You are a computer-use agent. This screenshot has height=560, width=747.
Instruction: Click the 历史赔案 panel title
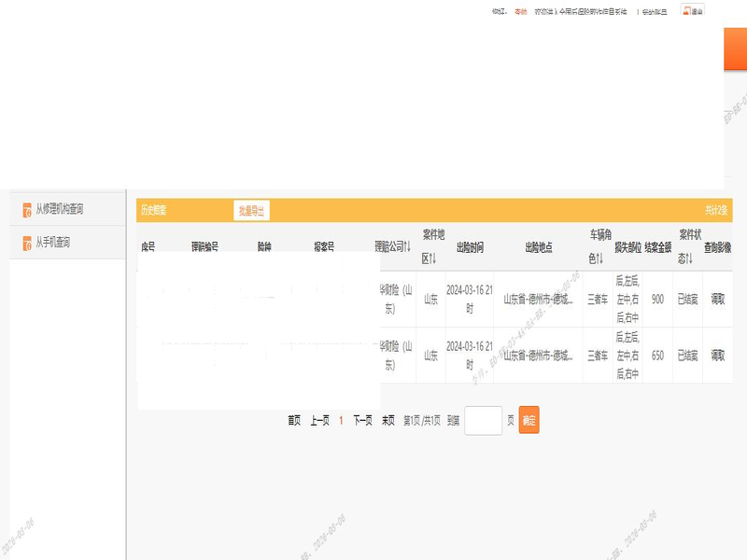(x=153, y=210)
